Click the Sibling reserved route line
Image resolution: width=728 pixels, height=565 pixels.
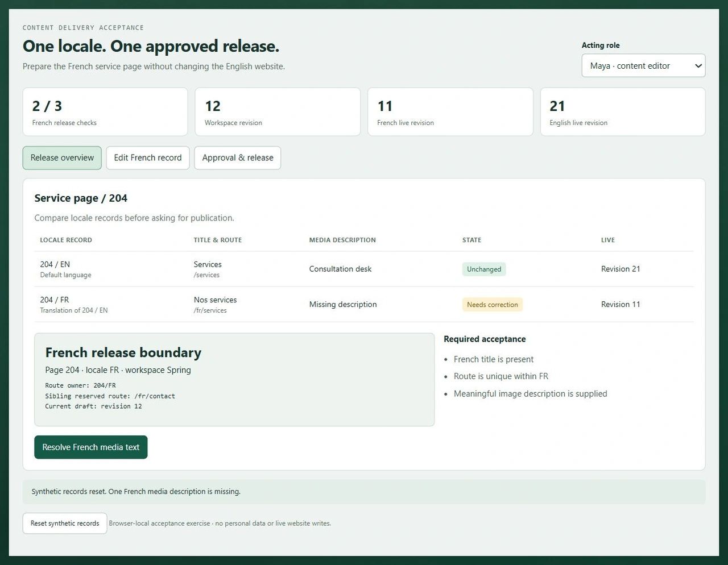[x=110, y=396]
